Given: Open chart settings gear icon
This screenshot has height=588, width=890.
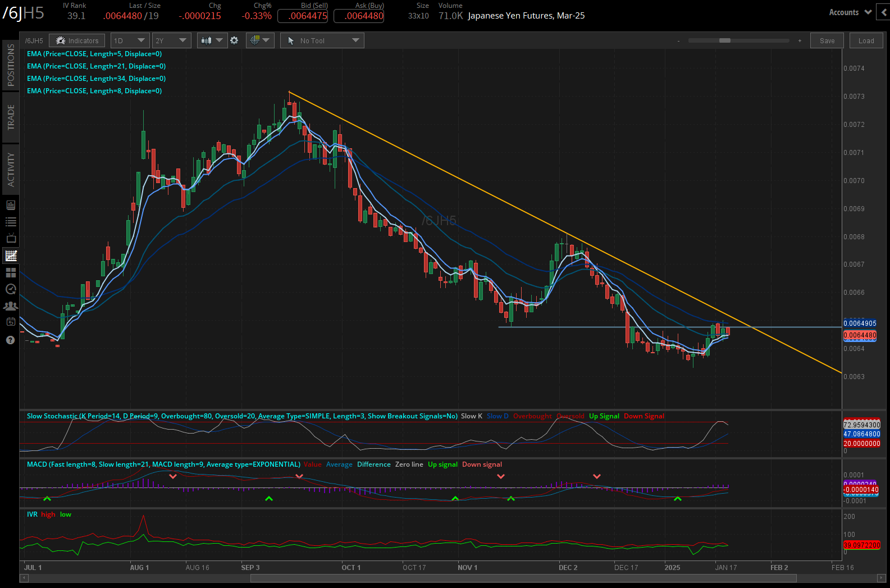Looking at the screenshot, I should tap(234, 40).
